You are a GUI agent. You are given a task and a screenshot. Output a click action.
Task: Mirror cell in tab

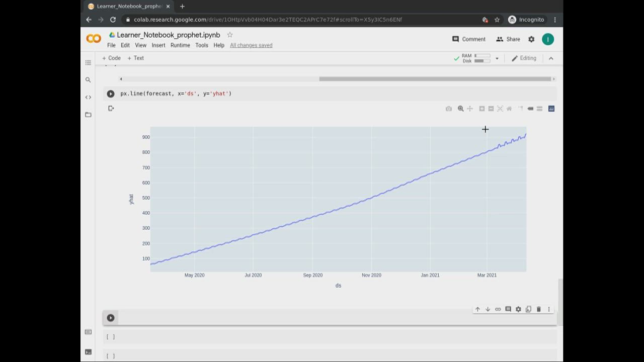click(x=528, y=309)
